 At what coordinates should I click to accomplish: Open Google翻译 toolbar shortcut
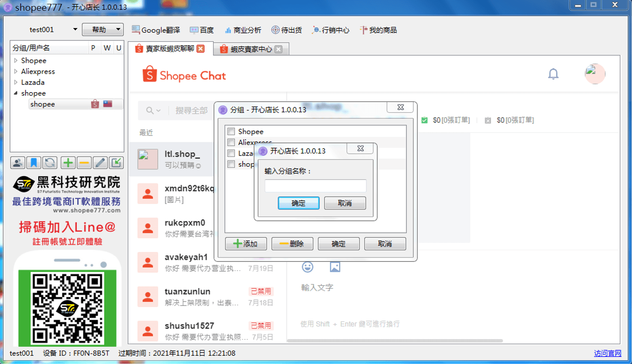156,30
